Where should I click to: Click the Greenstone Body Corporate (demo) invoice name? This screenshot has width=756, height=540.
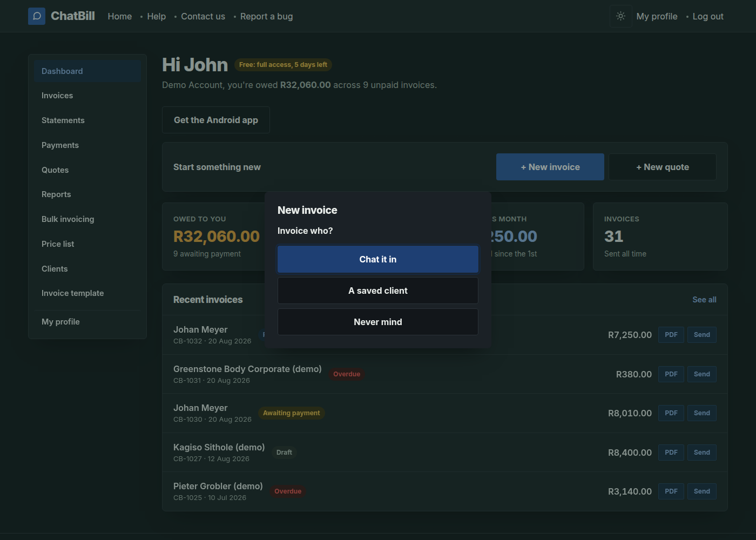(x=247, y=369)
